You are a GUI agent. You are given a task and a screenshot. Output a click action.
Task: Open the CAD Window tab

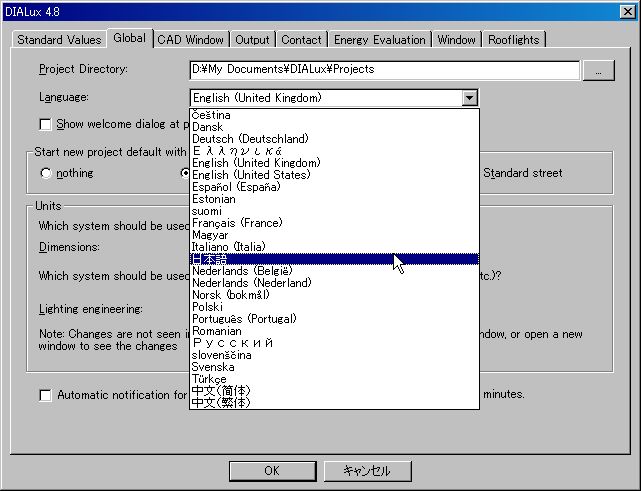tap(191, 40)
